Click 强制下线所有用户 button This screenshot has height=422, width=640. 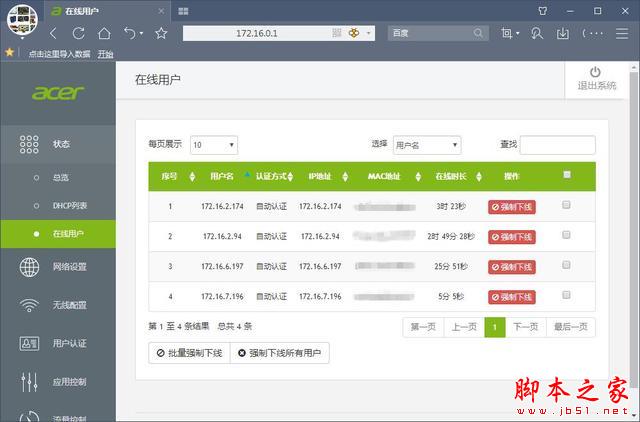coord(280,353)
